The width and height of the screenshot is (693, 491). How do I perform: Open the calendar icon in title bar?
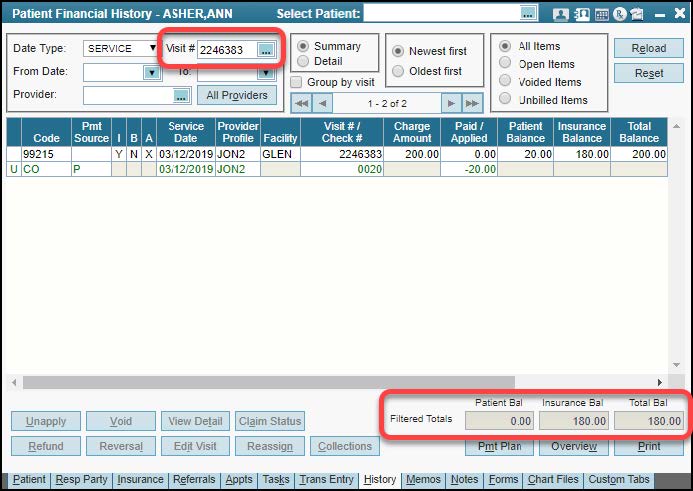pyautogui.click(x=602, y=14)
